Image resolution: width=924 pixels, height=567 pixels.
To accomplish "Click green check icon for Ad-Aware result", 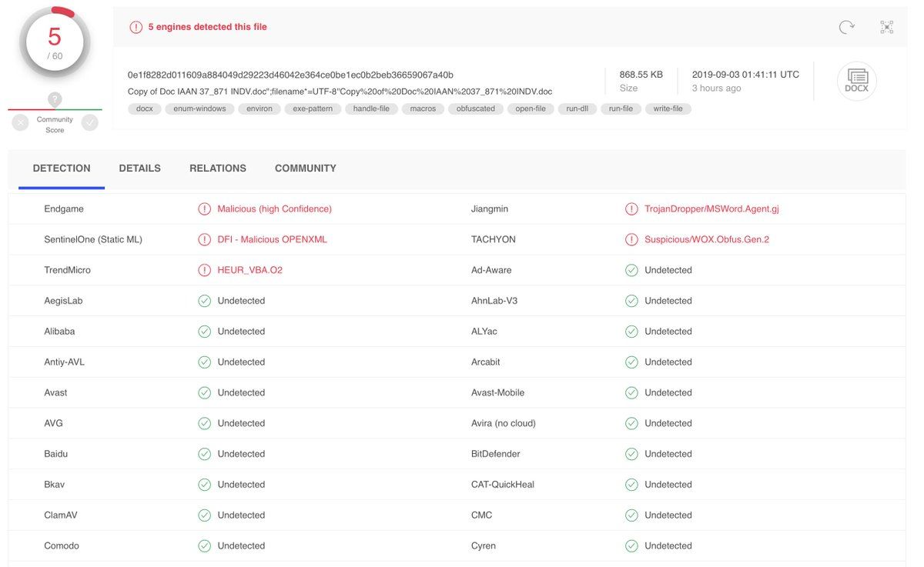I will 631,270.
